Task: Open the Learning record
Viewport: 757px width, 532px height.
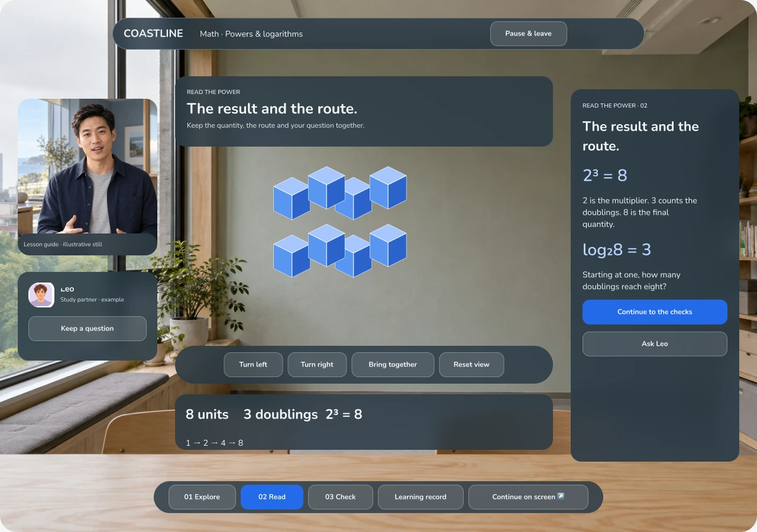Action: click(420, 497)
